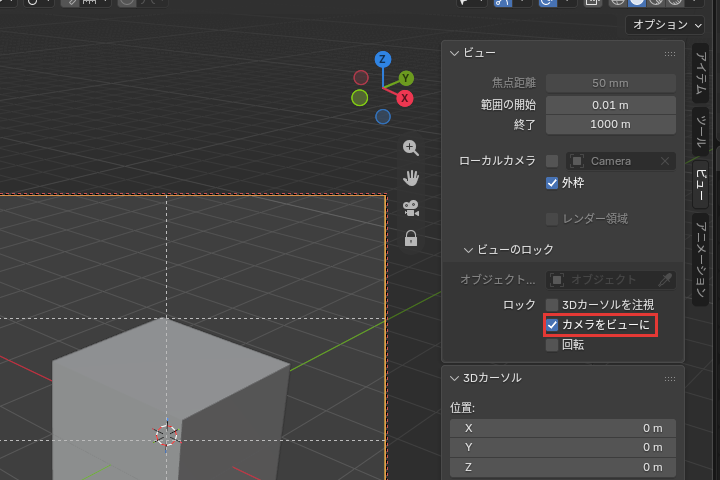Image resolution: width=720 pixels, height=480 pixels.
Task: Click the padlock lock-camera-to-view icon
Action: tap(411, 238)
